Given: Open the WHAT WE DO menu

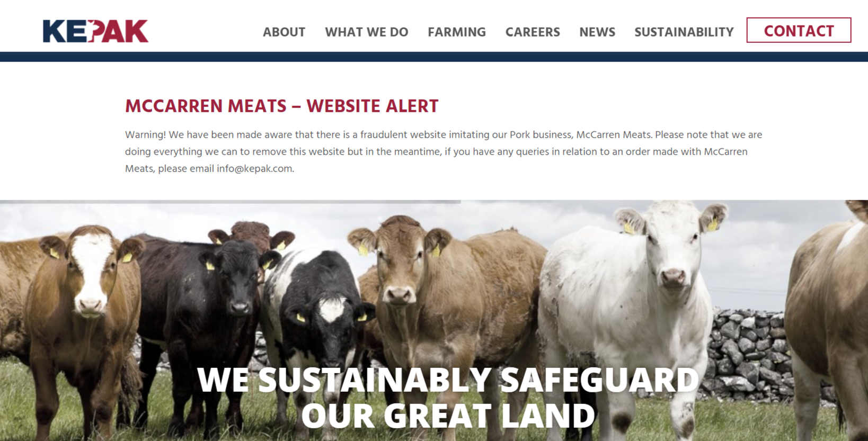Looking at the screenshot, I should coord(367,32).
